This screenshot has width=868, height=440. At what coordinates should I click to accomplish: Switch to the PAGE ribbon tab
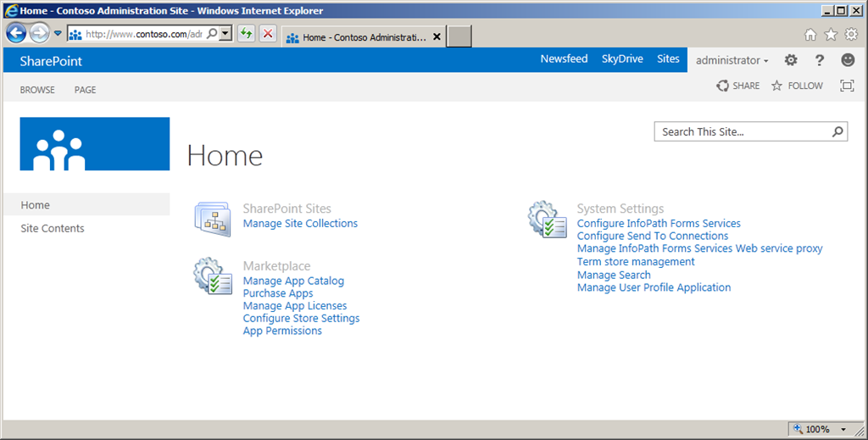point(86,90)
